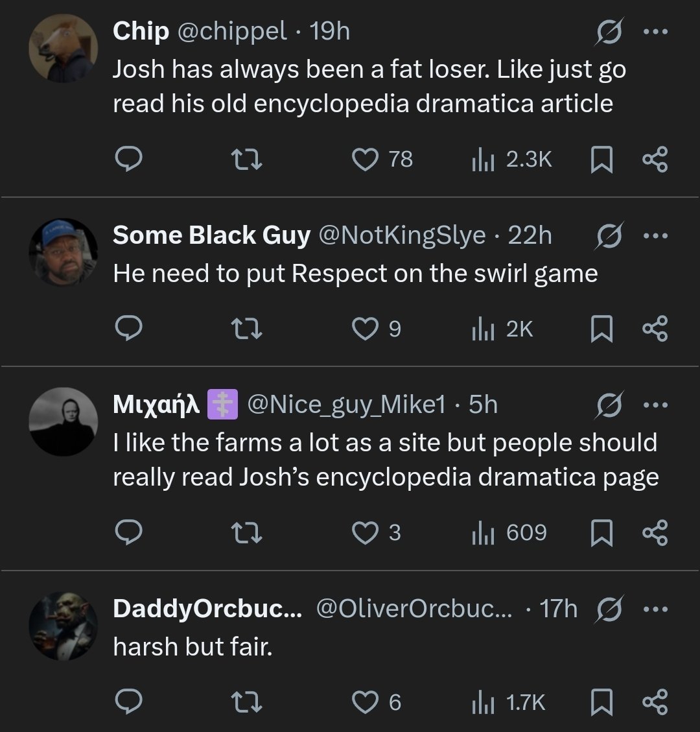Repost the 'harsh but fair' tweet

point(246,702)
